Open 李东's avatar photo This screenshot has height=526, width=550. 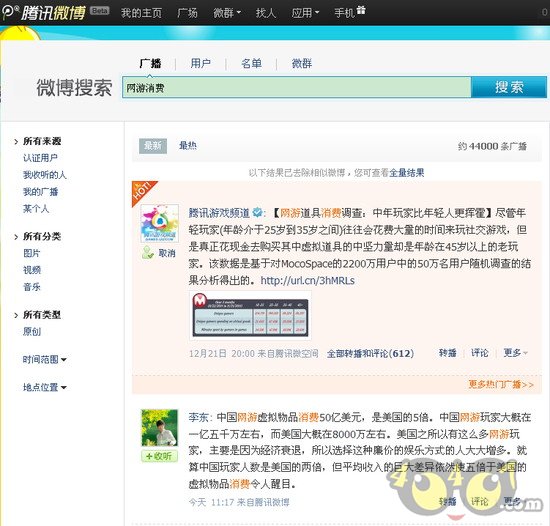coord(160,427)
